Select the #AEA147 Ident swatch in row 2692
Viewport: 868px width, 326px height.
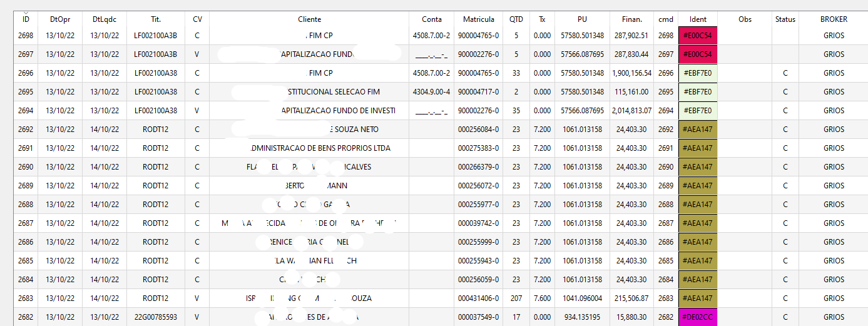(x=698, y=130)
